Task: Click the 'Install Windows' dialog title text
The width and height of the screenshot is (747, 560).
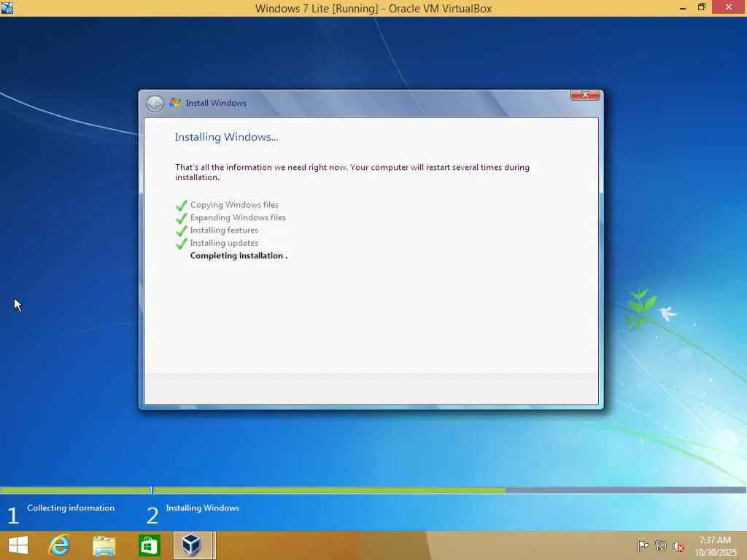Action: (216, 103)
